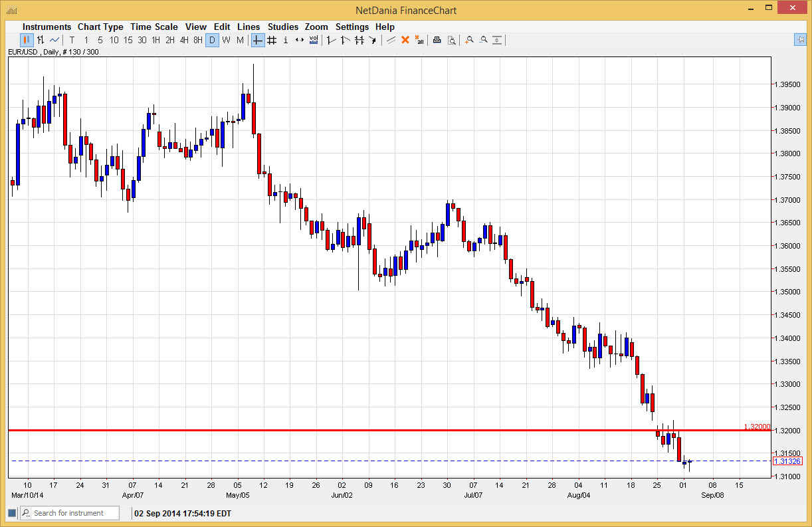
Task: Activate the crosshair cursor tool
Action: (x=258, y=40)
